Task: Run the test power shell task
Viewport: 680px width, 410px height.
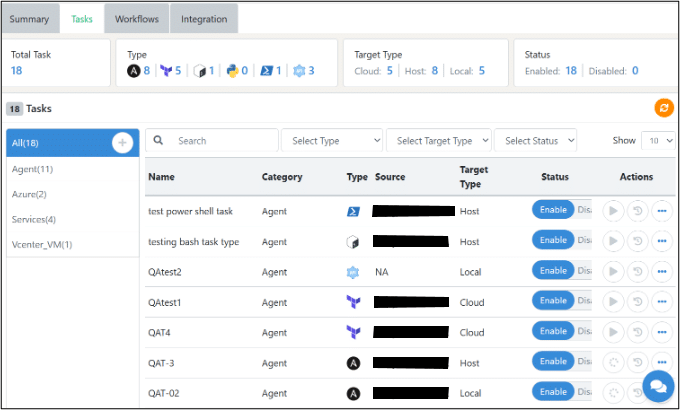Action: click(x=613, y=211)
